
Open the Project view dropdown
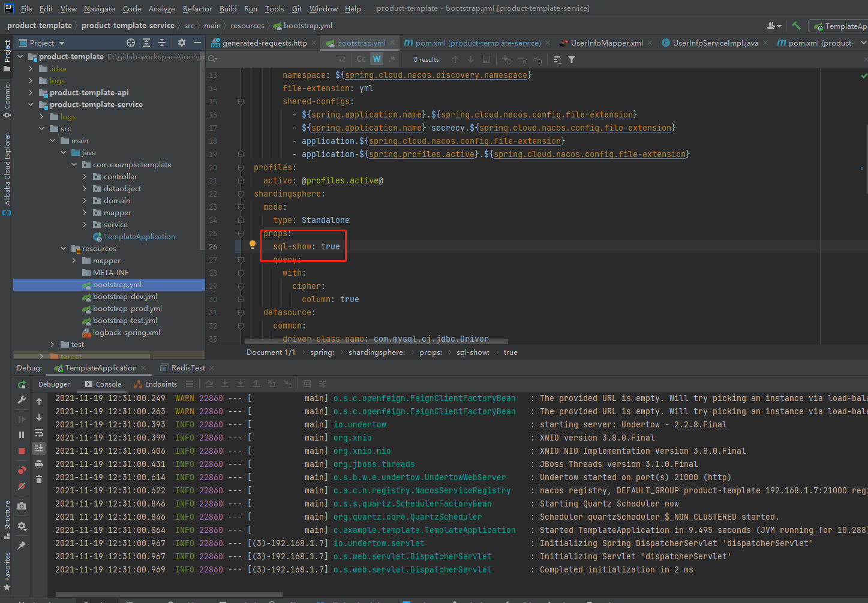click(42, 43)
